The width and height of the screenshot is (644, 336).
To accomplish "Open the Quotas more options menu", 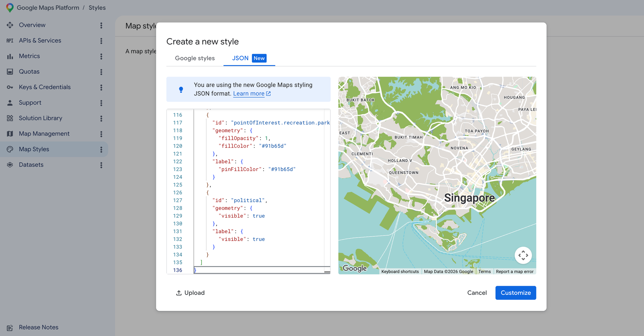I will [101, 72].
